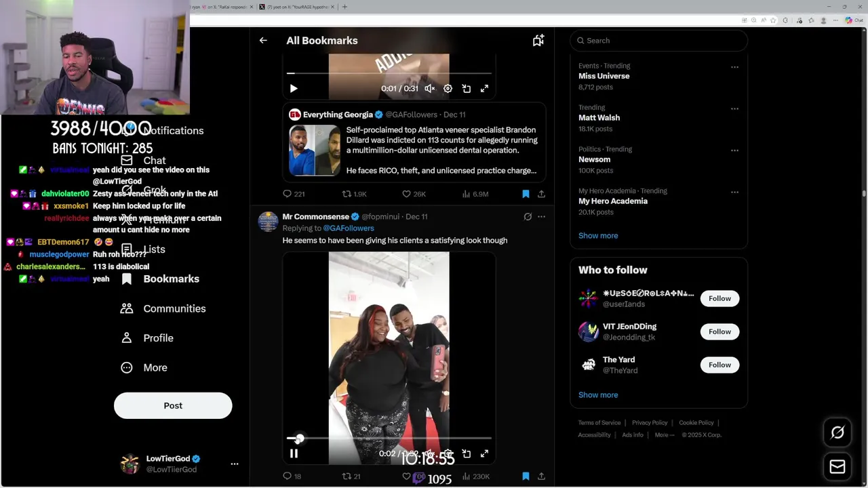Open Profile in the sidebar
Image resolution: width=868 pixels, height=488 pixels.
(146, 338)
